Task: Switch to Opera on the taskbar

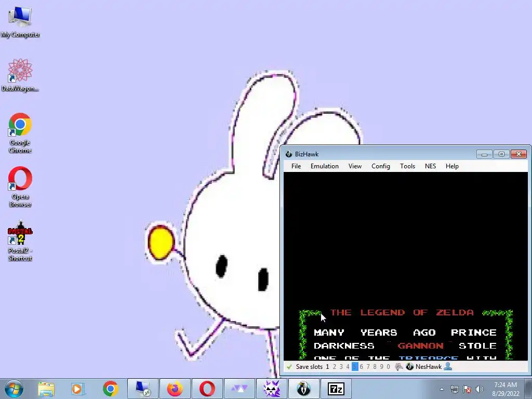Action: pyautogui.click(x=207, y=389)
